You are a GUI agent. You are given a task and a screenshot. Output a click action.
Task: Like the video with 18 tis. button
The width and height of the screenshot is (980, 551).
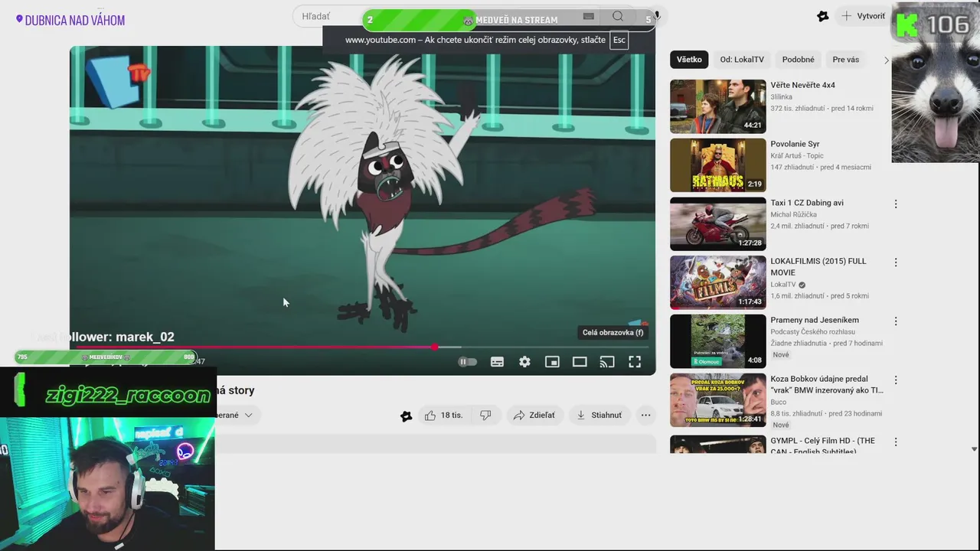point(443,415)
